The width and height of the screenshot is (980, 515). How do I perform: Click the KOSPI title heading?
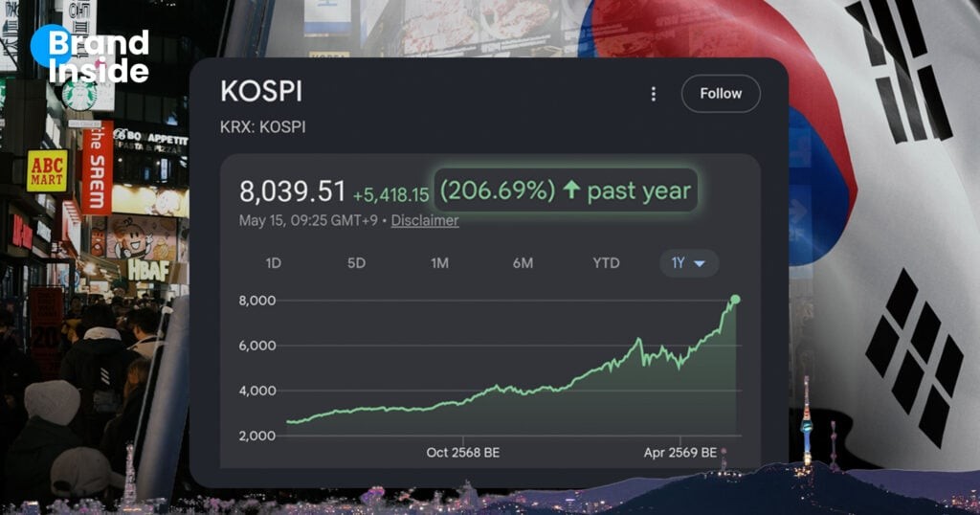261,92
